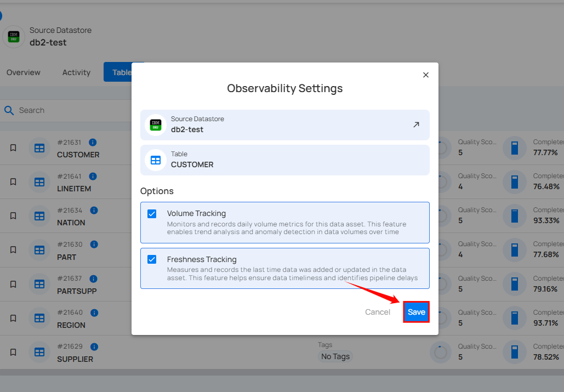564x392 pixels.
Task: Click the Save button
Action: 416,312
